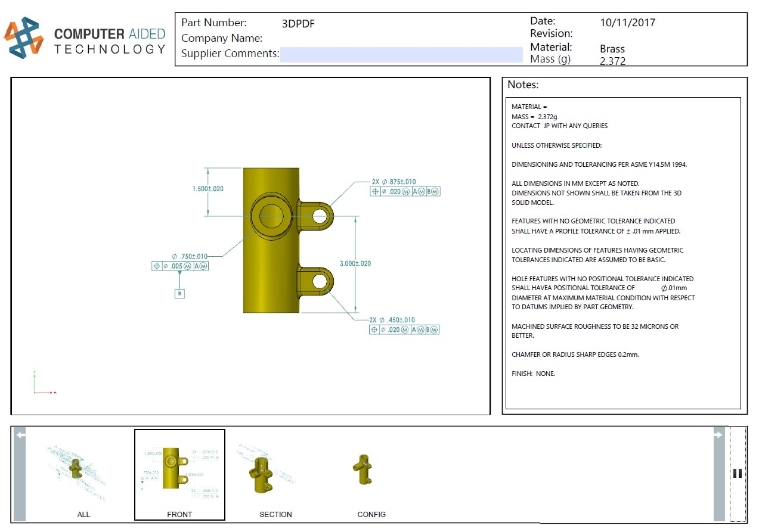This screenshot has width=759, height=532.
Task: Click the ASME Y14.5M 1994 note line
Action: click(x=599, y=164)
